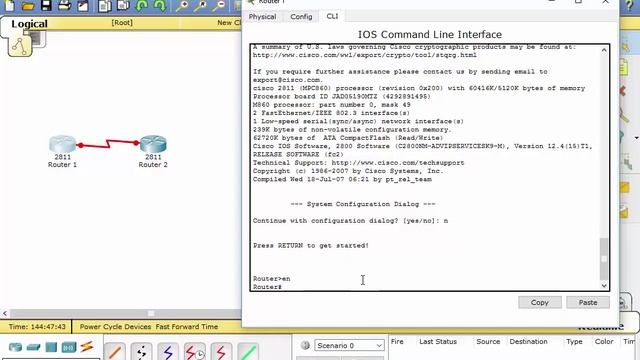This screenshot has width=640, height=360.
Task: Open file using folder icon
Action: (28, 5)
